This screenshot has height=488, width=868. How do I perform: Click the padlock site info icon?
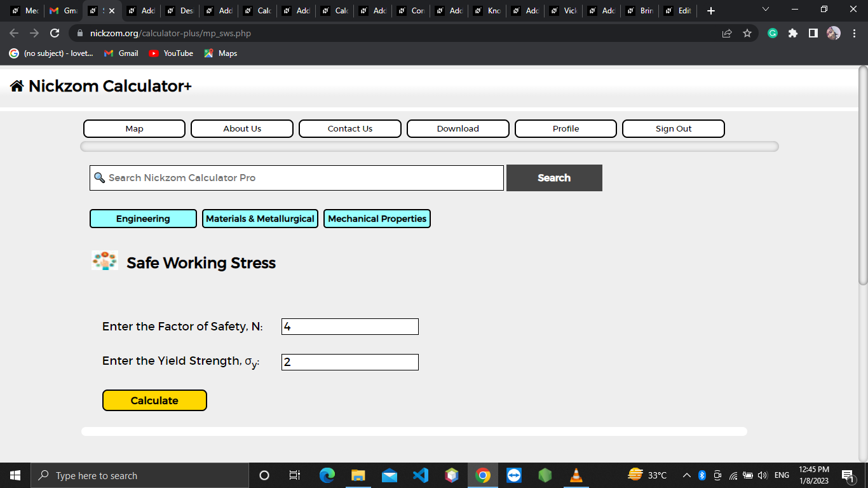click(80, 33)
